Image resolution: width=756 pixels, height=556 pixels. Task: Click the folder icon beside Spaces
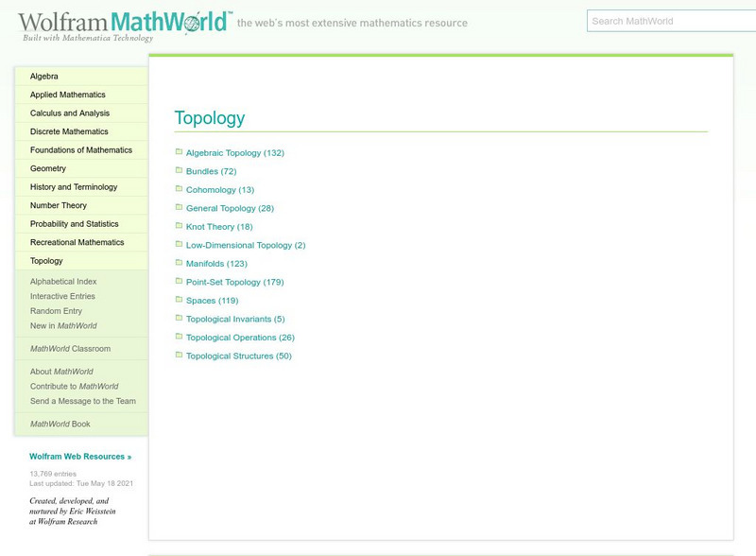pyautogui.click(x=179, y=299)
